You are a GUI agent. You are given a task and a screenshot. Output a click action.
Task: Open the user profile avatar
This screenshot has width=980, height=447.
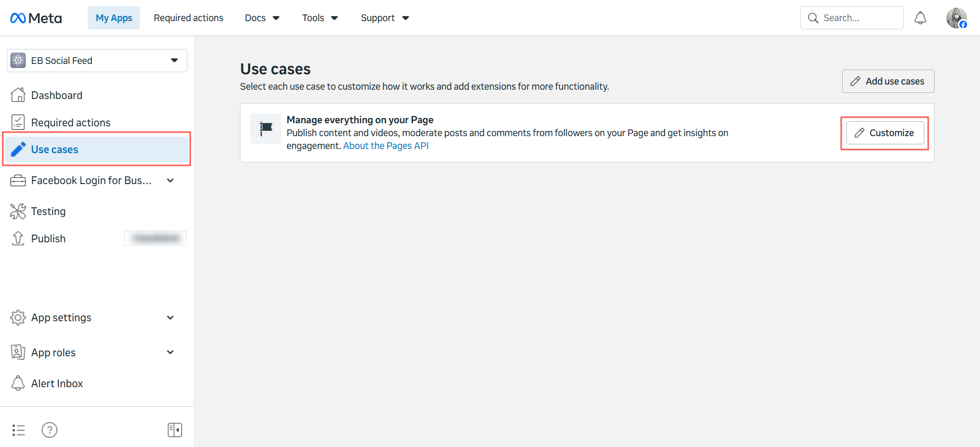tap(956, 18)
